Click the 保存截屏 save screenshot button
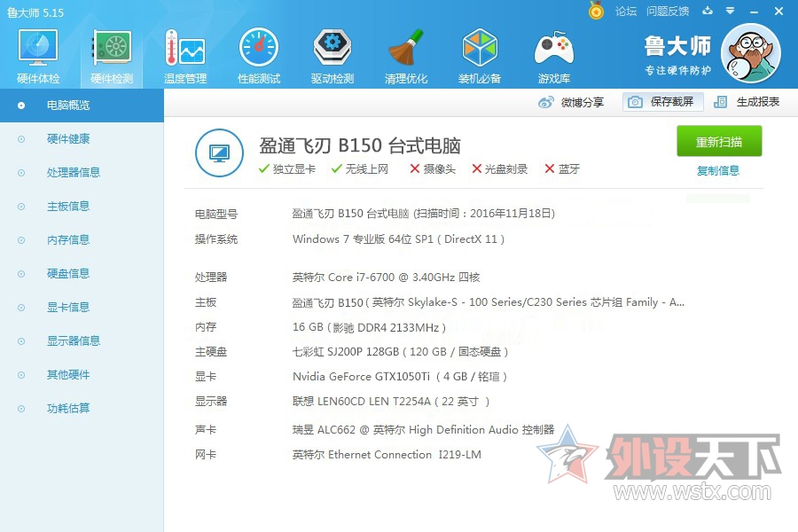 [662, 102]
